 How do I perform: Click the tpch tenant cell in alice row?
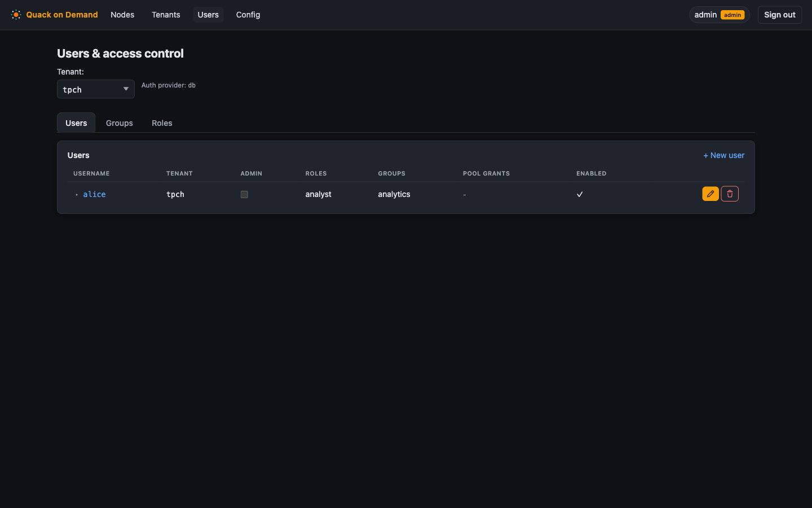[175, 194]
